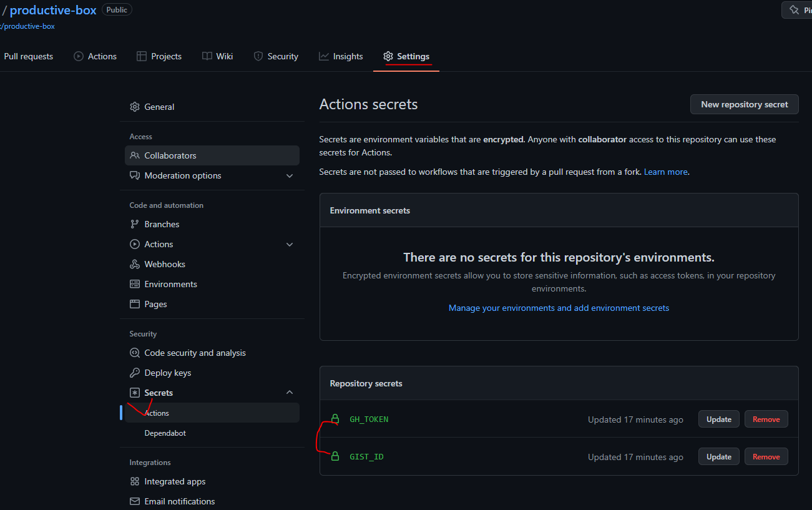Click the server icon beside Environments
The width and height of the screenshot is (812, 510).
pyautogui.click(x=135, y=284)
